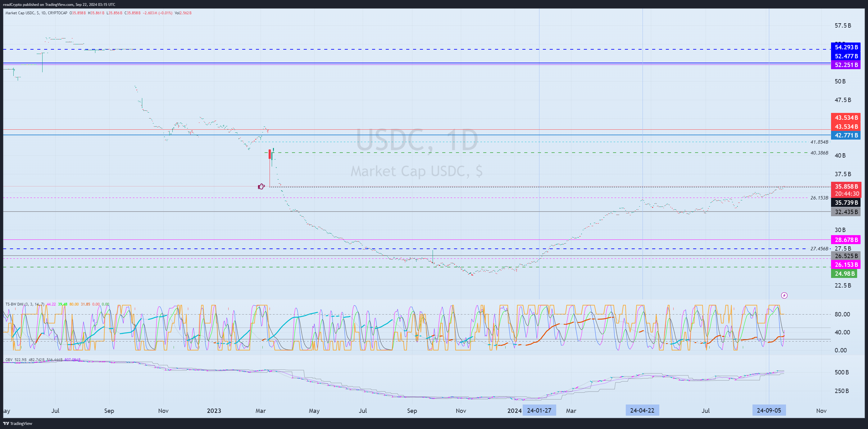Click the 26.525 B gray price label
The width and height of the screenshot is (868, 429).
[846, 256]
